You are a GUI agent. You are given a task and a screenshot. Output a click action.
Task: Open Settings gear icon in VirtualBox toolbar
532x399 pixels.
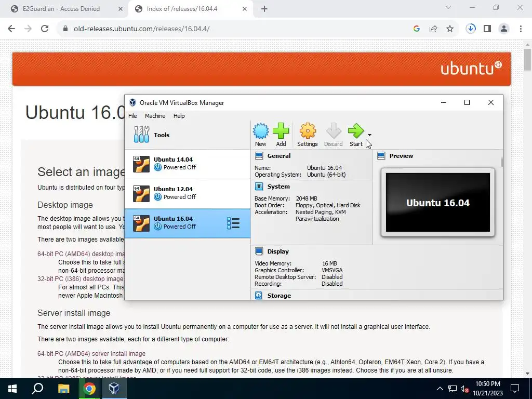tap(308, 135)
